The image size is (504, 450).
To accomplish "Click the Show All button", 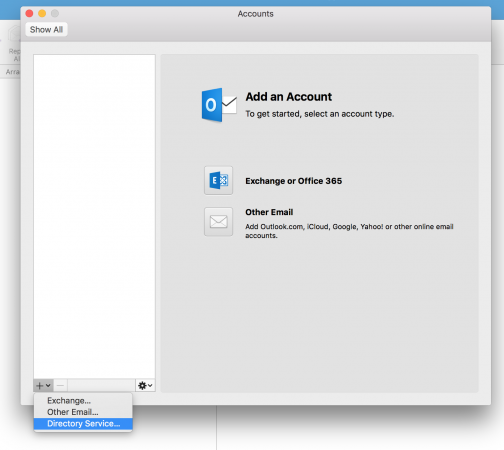I will pyautogui.click(x=46, y=30).
